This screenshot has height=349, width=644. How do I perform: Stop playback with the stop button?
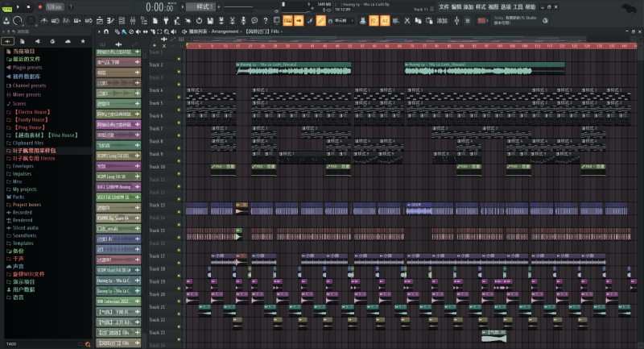click(28, 6)
